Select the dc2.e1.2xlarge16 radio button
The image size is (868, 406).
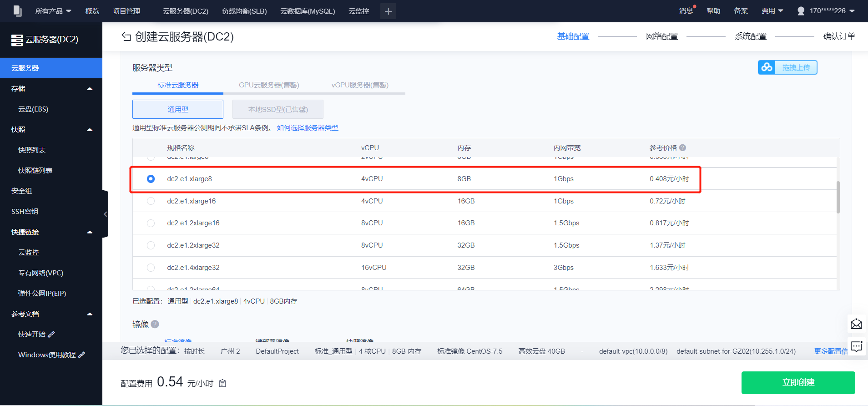(151, 223)
